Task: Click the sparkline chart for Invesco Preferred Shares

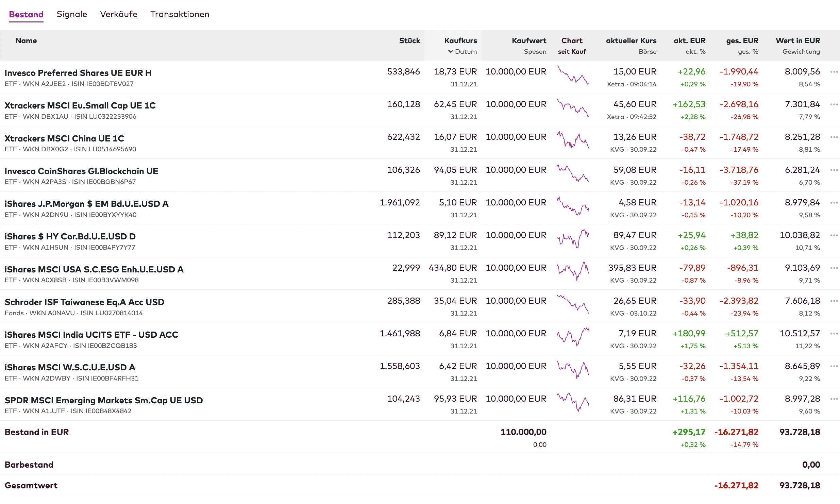Action: pyautogui.click(x=573, y=75)
